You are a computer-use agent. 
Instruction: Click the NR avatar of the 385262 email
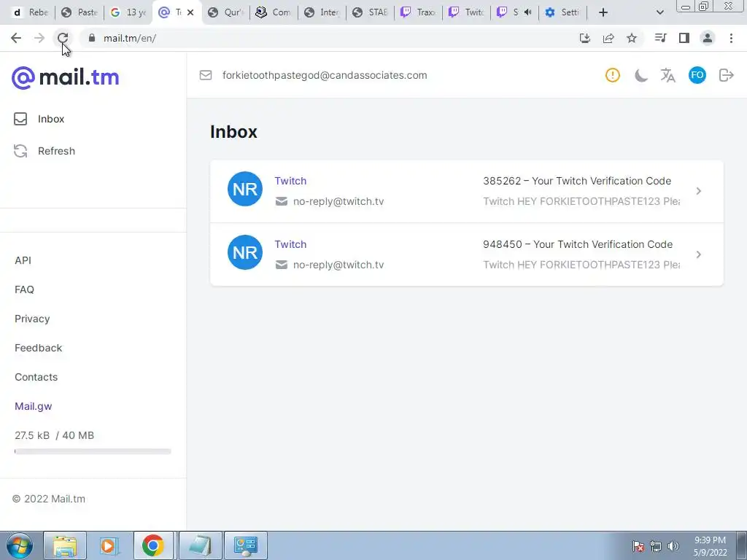pyautogui.click(x=245, y=189)
